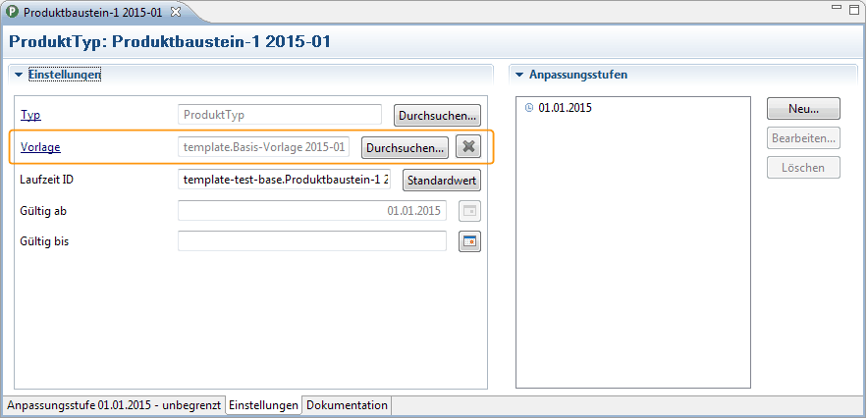Open the Vorlage hyperlink

click(x=40, y=147)
